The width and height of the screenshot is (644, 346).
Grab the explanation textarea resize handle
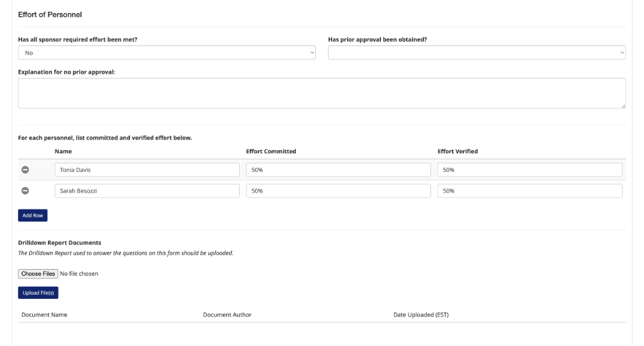[623, 106]
